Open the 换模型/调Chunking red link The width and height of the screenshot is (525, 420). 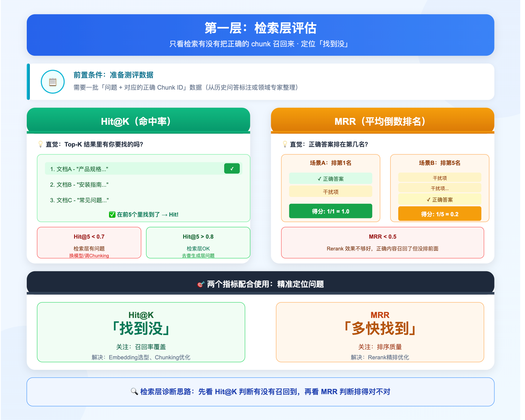pos(89,255)
